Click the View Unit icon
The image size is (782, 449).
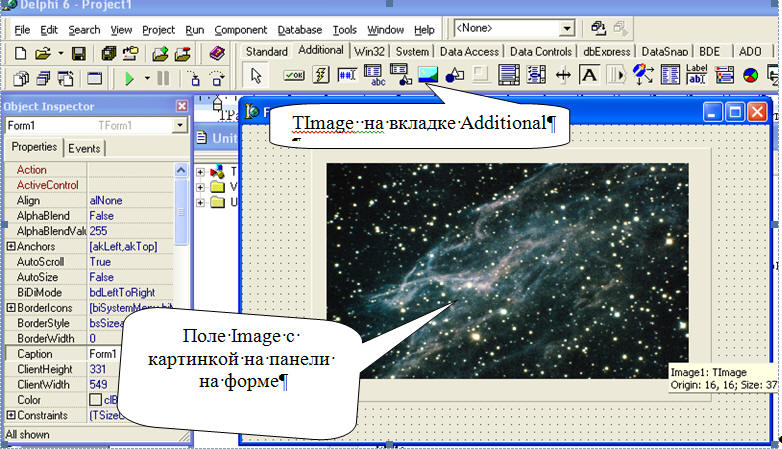21,78
